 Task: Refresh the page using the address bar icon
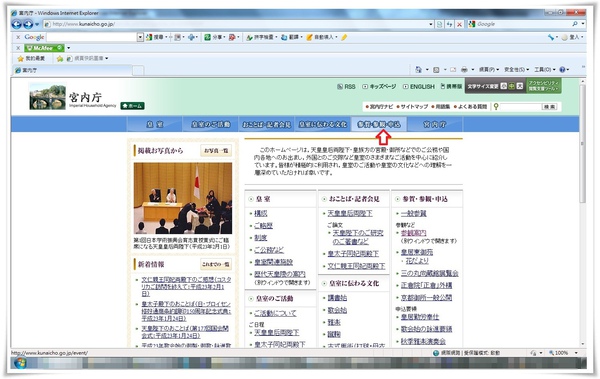coord(450,24)
